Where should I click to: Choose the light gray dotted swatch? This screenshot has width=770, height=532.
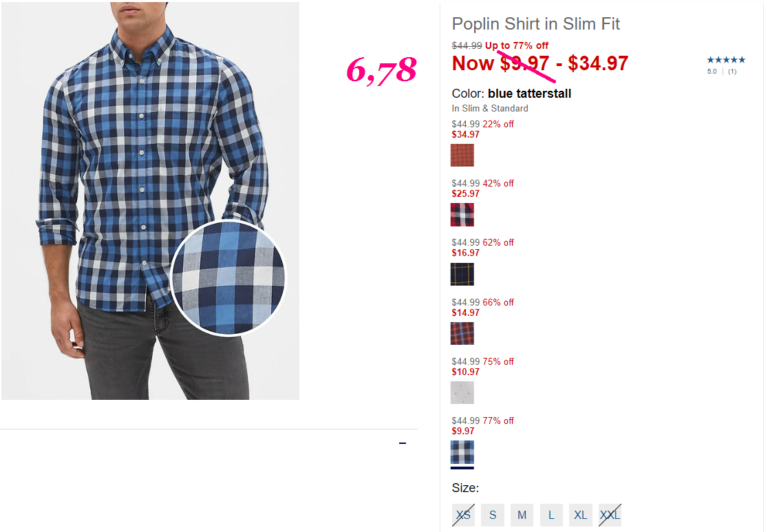pyautogui.click(x=462, y=392)
